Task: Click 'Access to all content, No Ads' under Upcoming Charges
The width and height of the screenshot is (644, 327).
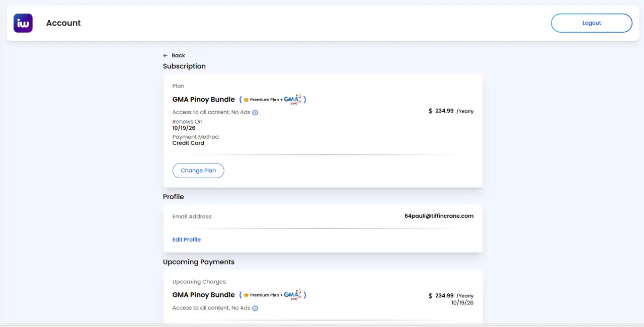Action: tap(211, 308)
